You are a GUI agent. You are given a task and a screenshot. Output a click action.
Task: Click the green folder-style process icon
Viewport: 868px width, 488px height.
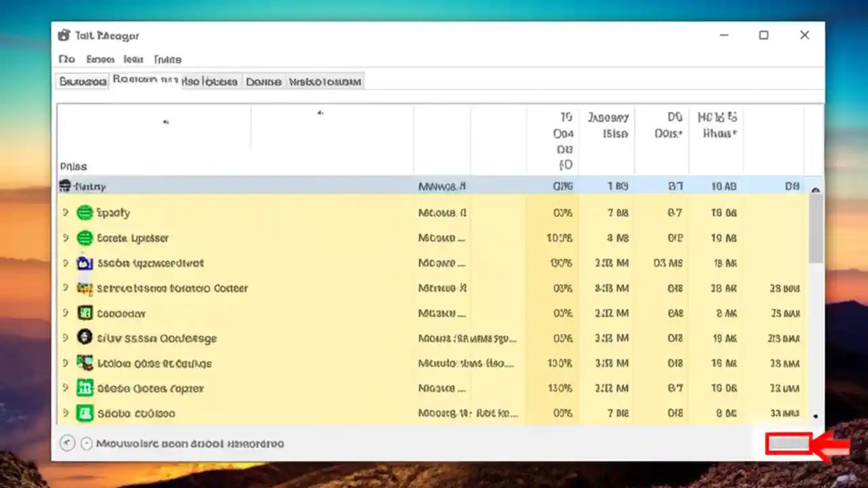pyautogui.click(x=85, y=388)
